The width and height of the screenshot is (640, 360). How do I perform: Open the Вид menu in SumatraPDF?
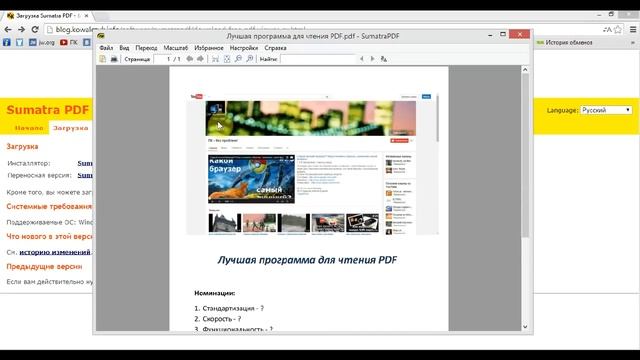[124, 48]
